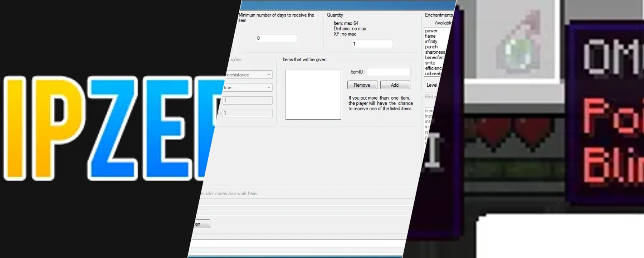Image resolution: width=644 pixels, height=258 pixels.
Task: Select 'smite' in the Enchantments list
Action: point(430,63)
